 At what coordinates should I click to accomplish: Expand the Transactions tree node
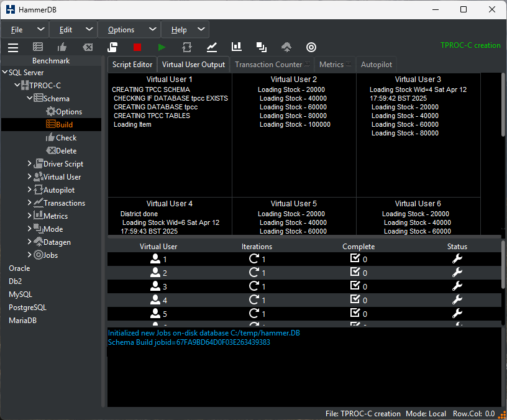point(29,203)
